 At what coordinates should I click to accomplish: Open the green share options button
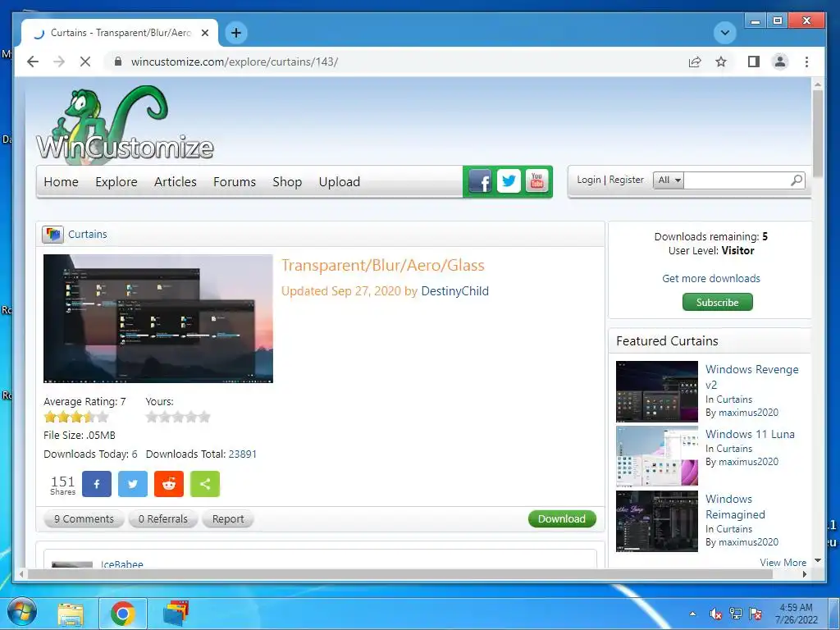coord(205,484)
